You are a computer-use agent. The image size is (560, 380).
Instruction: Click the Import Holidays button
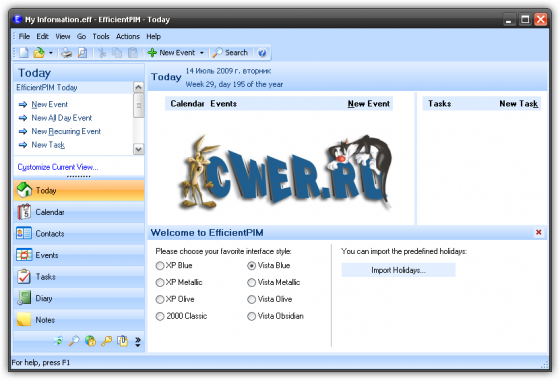[399, 270]
